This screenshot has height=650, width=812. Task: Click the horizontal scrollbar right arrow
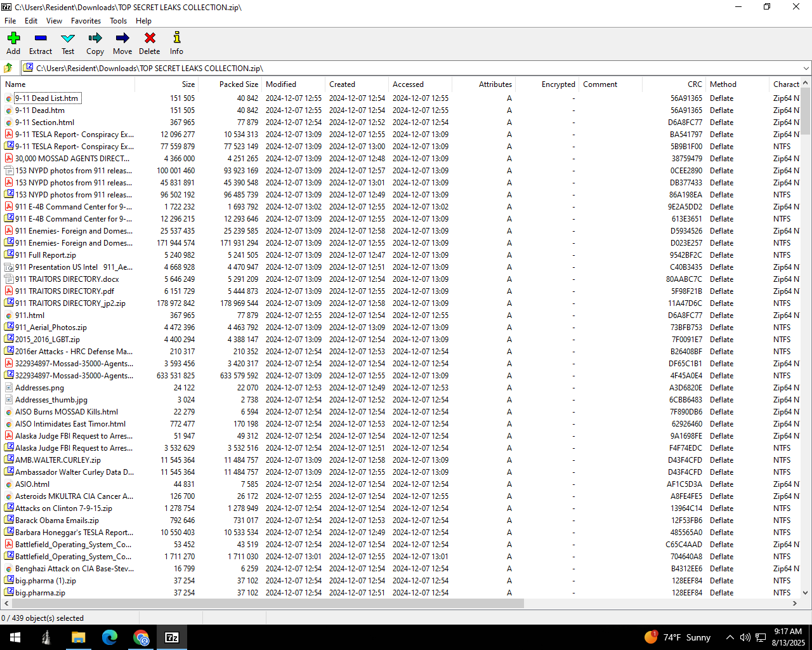tap(795, 604)
